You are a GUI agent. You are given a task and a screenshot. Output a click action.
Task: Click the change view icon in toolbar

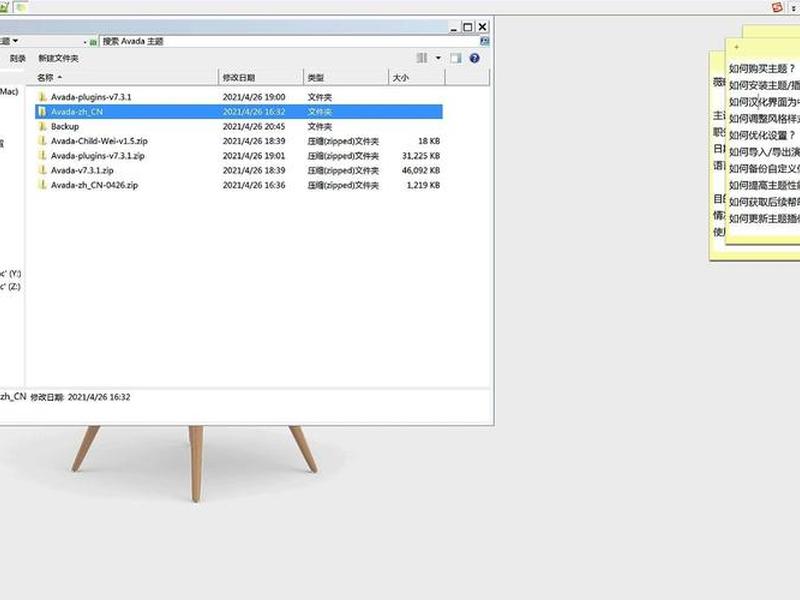tap(422, 58)
